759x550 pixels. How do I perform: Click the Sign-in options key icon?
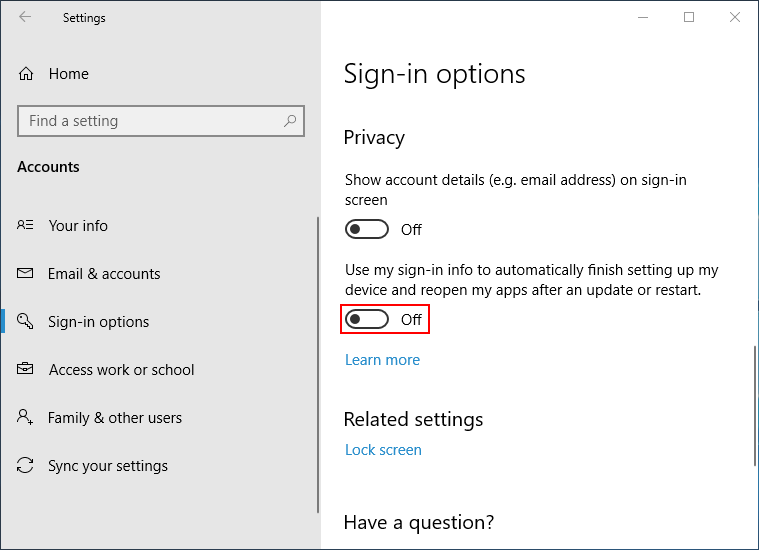26,322
